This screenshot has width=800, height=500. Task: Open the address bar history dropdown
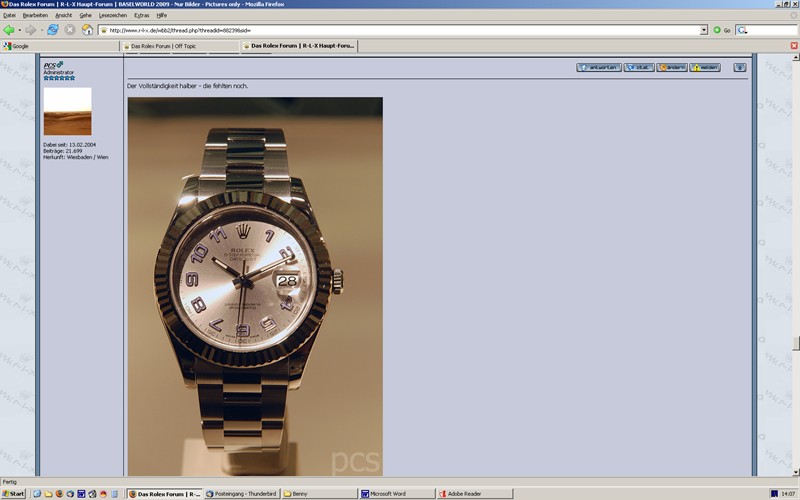click(704, 30)
